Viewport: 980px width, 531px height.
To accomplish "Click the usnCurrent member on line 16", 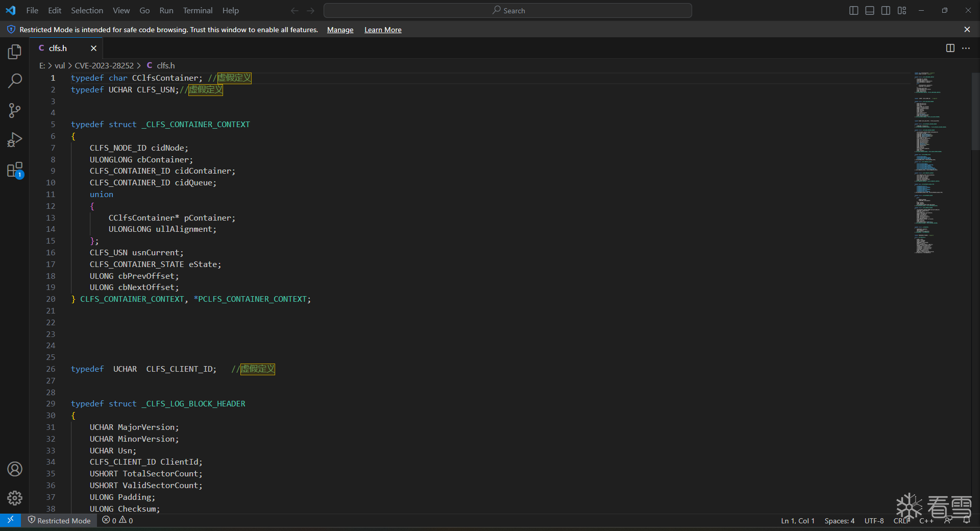I will [x=156, y=253].
